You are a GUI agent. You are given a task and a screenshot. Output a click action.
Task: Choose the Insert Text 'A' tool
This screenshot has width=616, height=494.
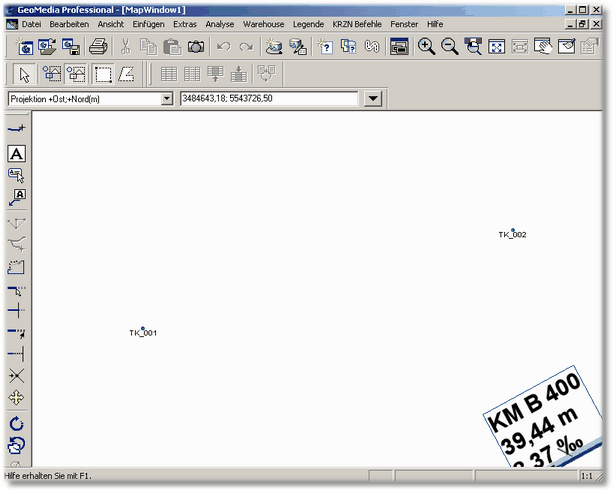[17, 153]
